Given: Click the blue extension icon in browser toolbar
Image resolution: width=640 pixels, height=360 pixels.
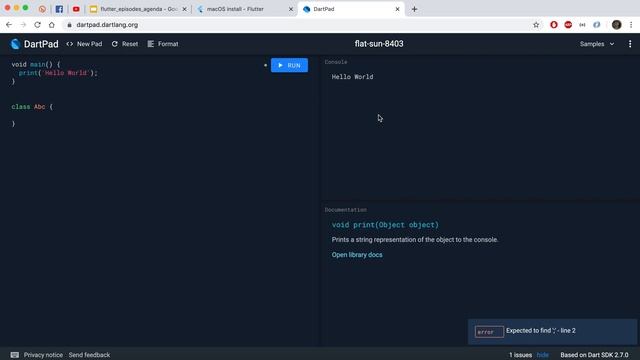Looking at the screenshot, I should tap(597, 25).
